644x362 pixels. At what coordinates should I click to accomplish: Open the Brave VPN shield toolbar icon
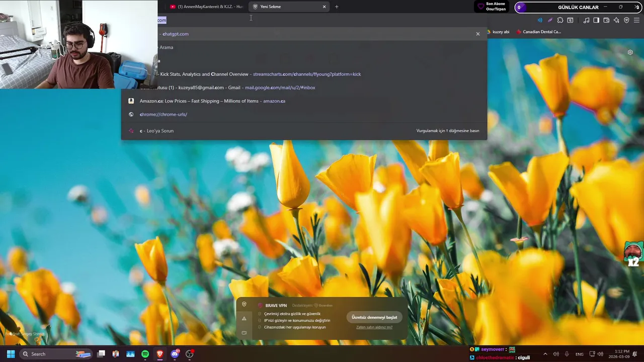pos(626,20)
